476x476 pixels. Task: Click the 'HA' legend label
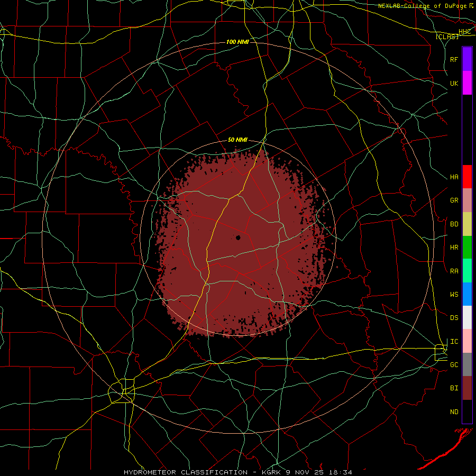454,177
